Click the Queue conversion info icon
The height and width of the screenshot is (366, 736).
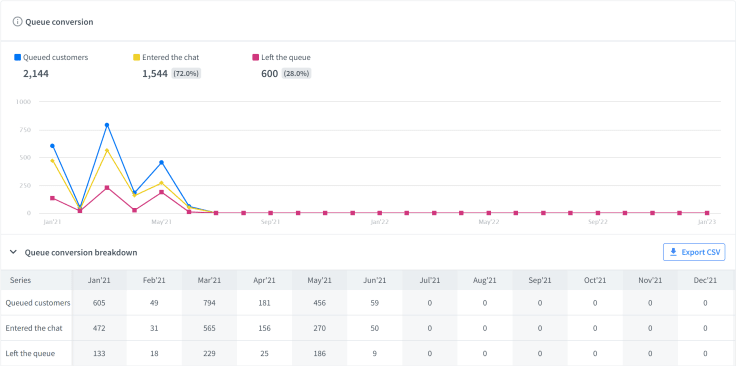click(x=17, y=22)
